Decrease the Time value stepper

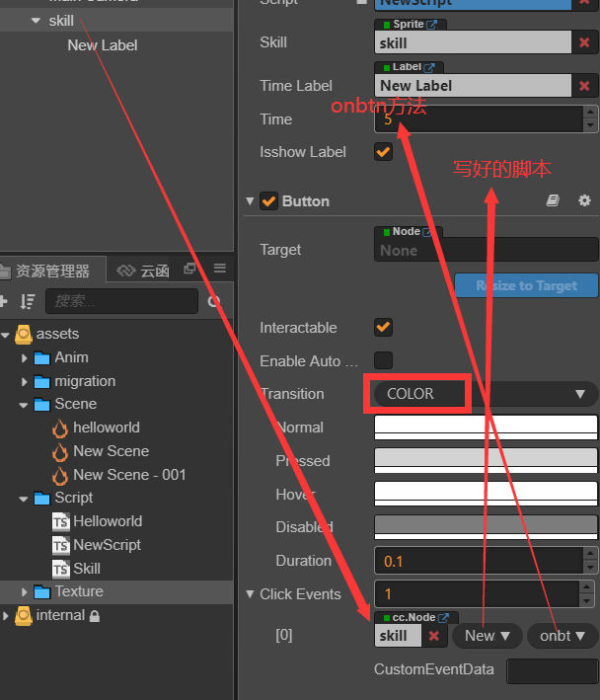coord(590,125)
